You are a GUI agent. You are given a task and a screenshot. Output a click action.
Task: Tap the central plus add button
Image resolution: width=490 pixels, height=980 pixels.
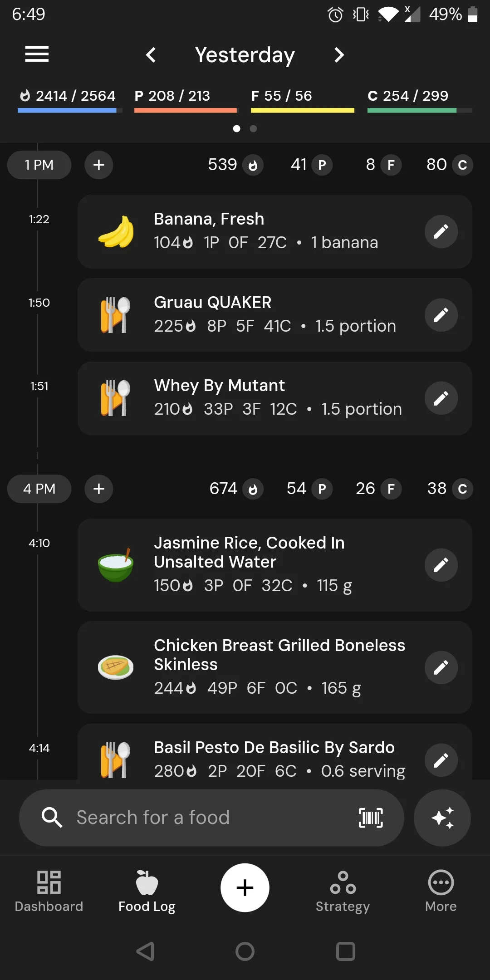245,887
